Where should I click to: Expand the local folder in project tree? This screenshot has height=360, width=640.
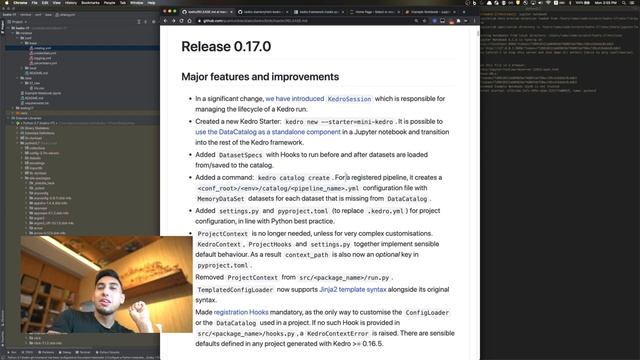point(22,68)
